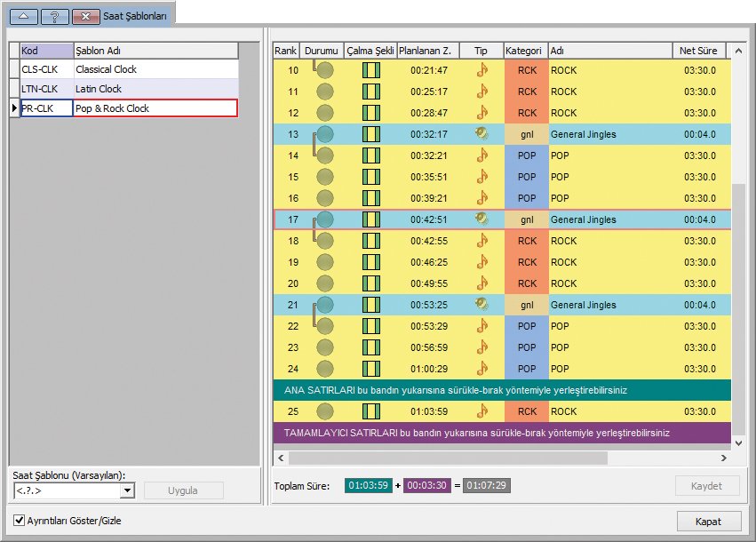Click the music note icon in rank 18 row
The image size is (756, 542).
pyautogui.click(x=481, y=240)
